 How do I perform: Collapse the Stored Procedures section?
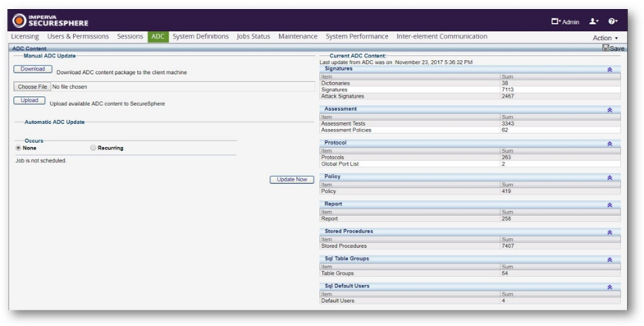tap(610, 232)
